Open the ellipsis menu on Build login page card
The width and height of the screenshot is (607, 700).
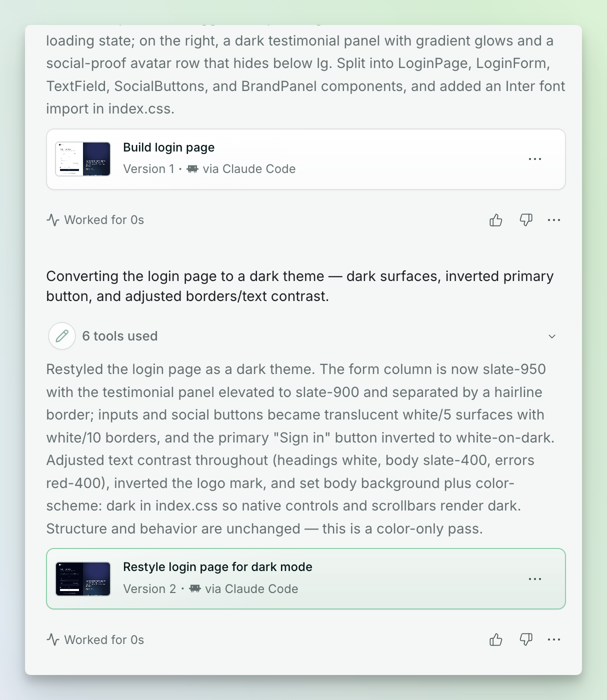535,159
